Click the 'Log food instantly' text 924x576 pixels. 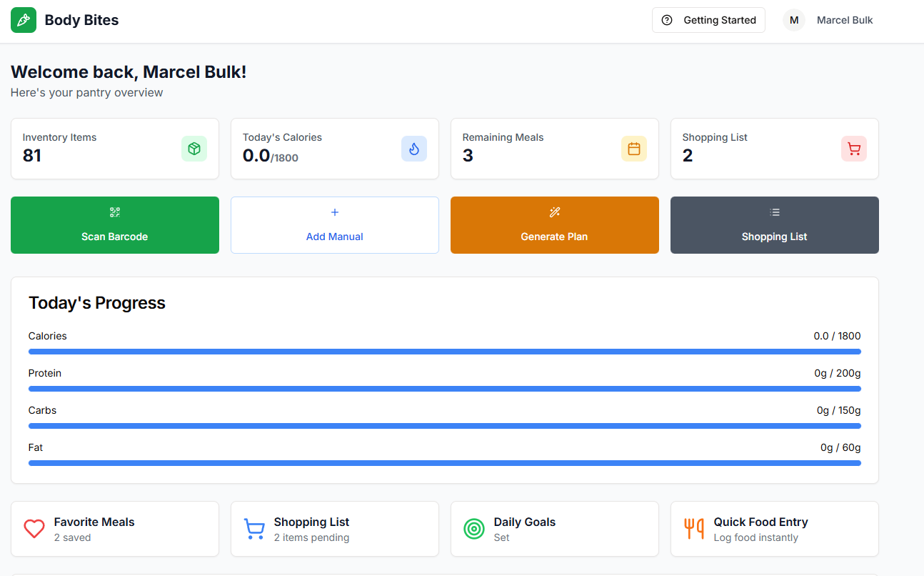coord(756,537)
